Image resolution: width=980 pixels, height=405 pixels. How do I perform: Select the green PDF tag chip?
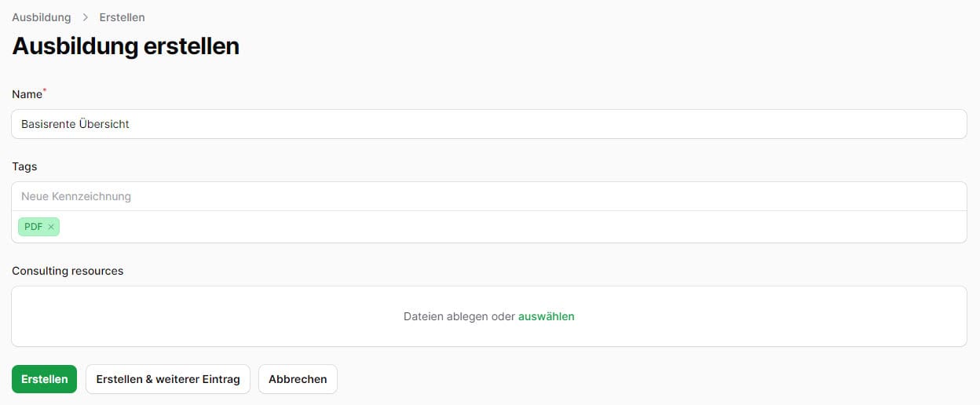38,227
